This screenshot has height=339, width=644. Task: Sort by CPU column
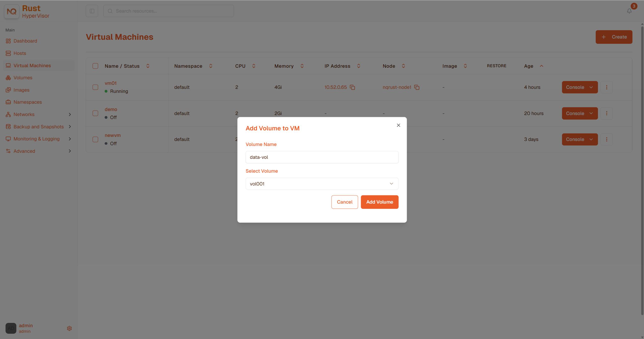[x=254, y=66]
